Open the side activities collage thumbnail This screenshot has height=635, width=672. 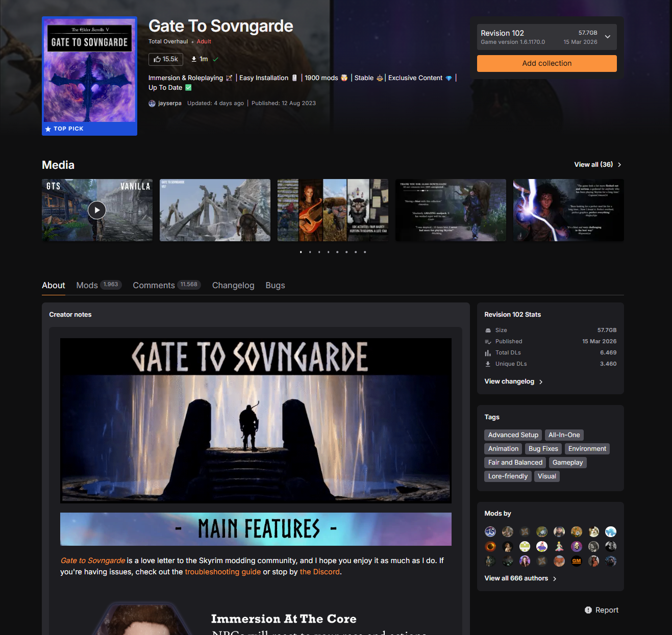(x=333, y=210)
